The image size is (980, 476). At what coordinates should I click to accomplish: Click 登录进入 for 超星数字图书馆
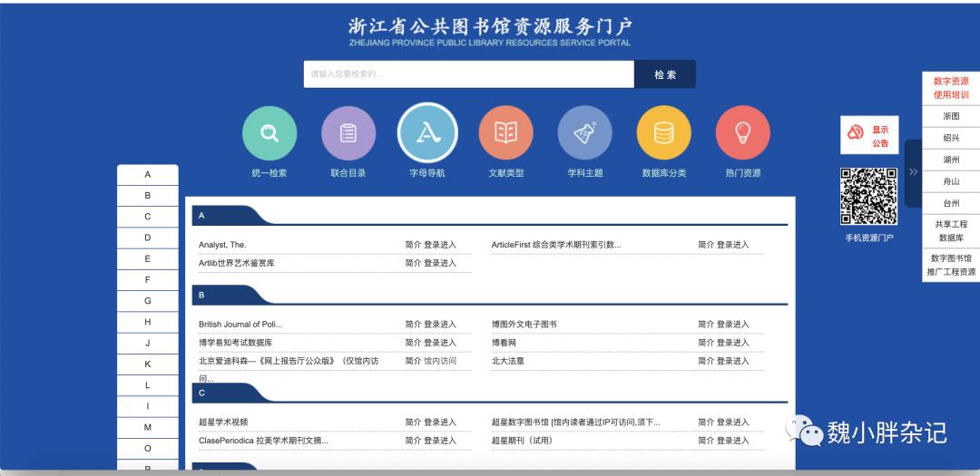tap(732, 423)
